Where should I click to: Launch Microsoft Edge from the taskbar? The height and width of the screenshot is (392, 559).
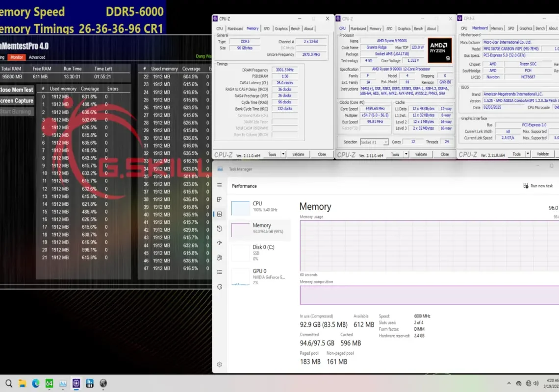36,384
